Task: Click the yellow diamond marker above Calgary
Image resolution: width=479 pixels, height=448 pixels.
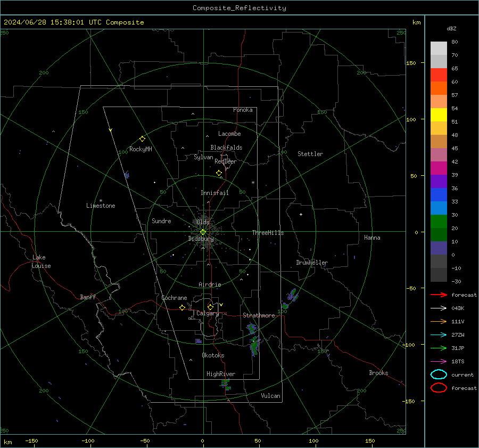Action: pos(210,307)
